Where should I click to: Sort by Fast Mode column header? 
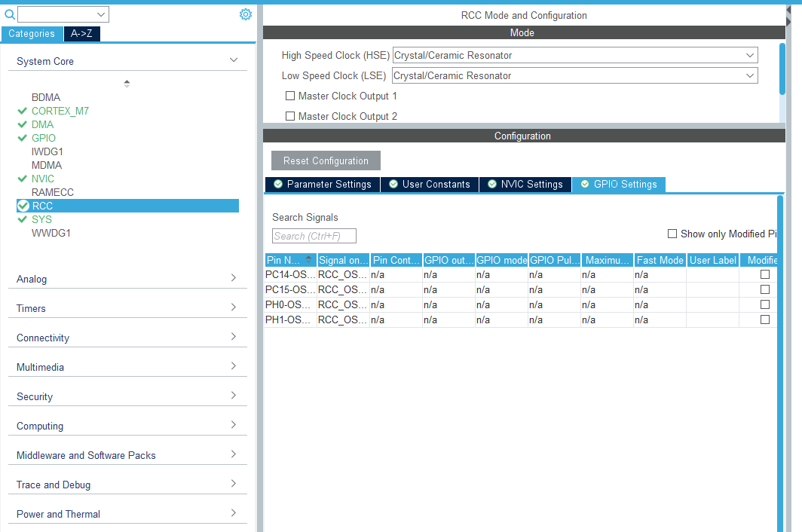(660, 260)
